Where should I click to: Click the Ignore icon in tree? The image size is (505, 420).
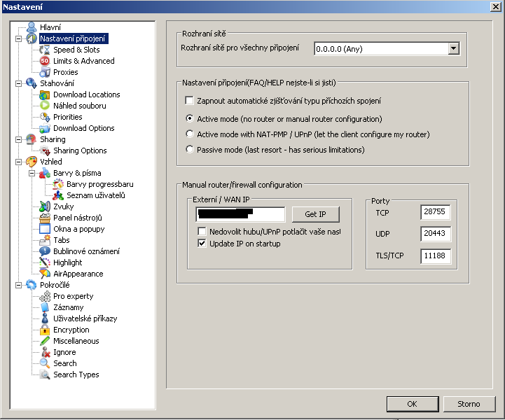pyautogui.click(x=46, y=352)
